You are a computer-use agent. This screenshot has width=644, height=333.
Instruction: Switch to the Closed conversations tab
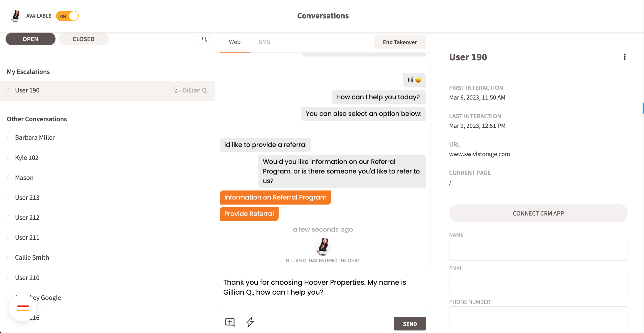83,39
